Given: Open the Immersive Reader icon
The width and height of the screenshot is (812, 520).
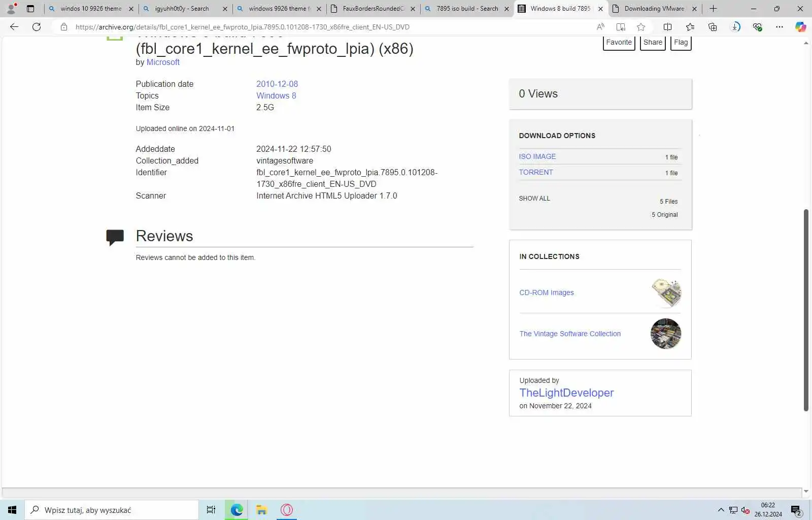Looking at the screenshot, I should coord(621,27).
